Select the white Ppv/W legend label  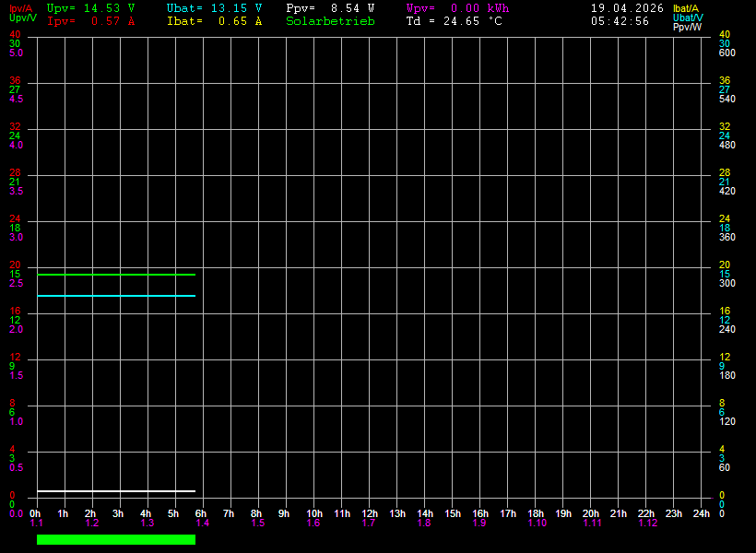688,27
